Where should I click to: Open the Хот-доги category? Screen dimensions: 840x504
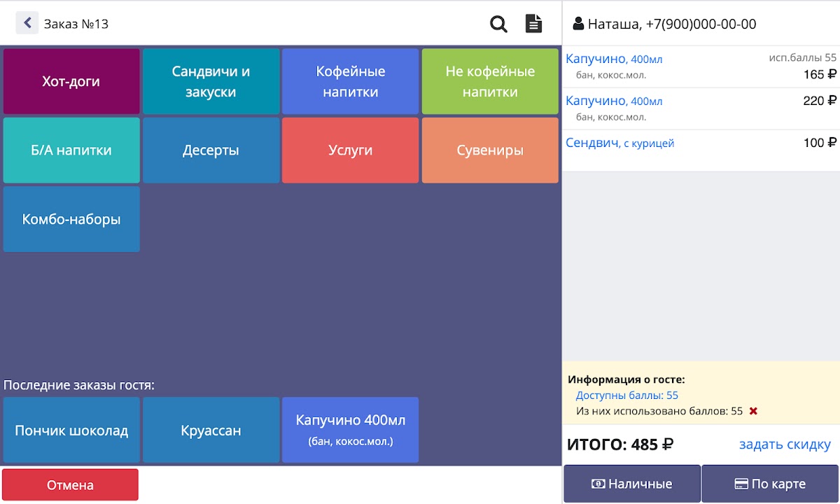click(71, 81)
